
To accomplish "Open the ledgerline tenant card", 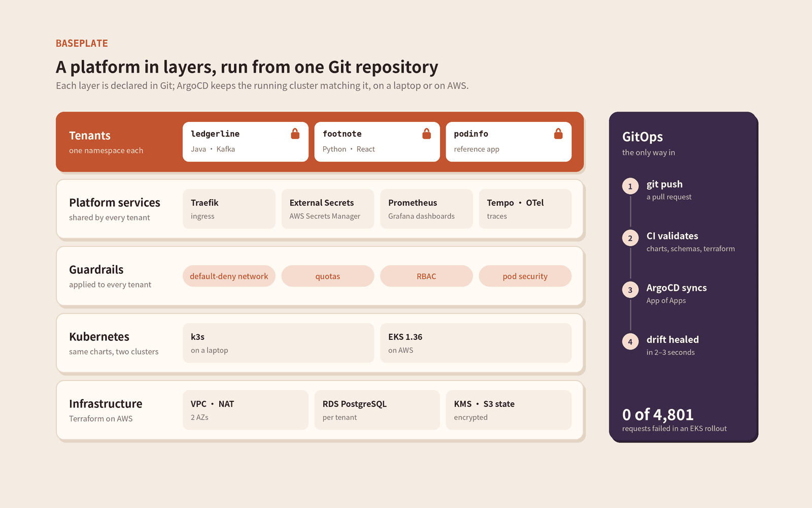I will click(x=246, y=142).
